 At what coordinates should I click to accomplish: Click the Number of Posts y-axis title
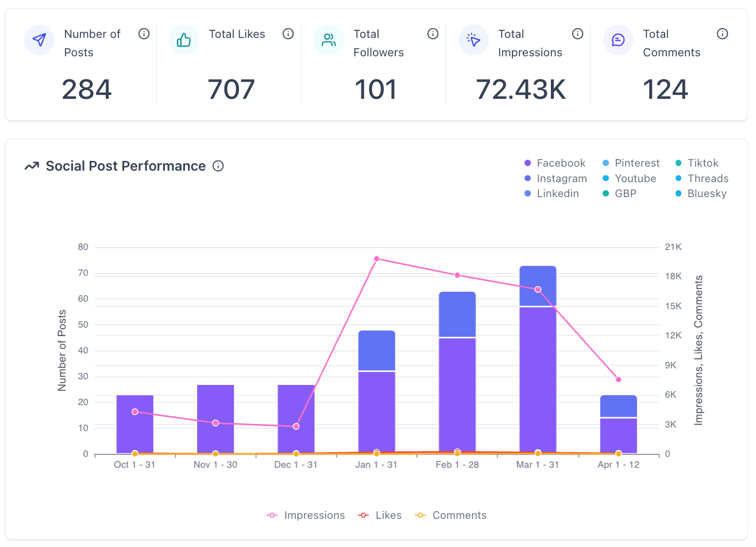click(x=62, y=350)
